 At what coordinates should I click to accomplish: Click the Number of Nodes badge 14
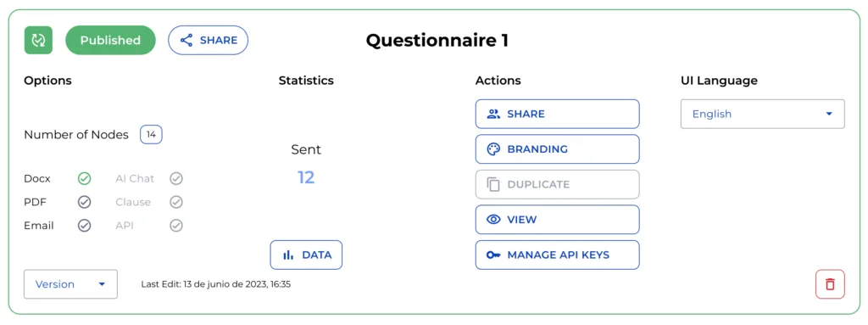click(151, 135)
